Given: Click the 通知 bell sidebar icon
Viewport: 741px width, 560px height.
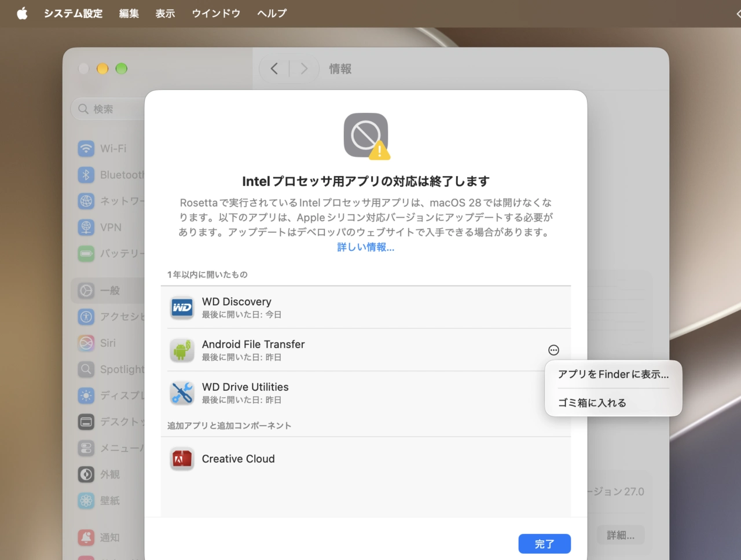Looking at the screenshot, I should tap(86, 537).
